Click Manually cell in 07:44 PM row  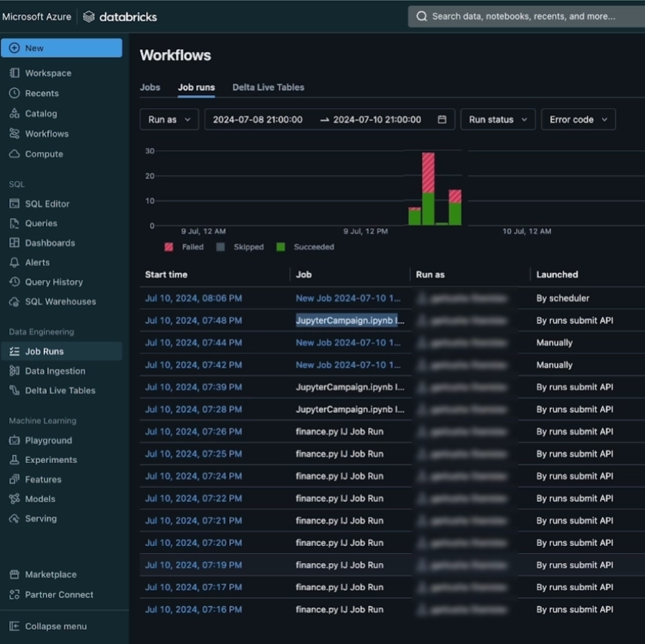554,343
